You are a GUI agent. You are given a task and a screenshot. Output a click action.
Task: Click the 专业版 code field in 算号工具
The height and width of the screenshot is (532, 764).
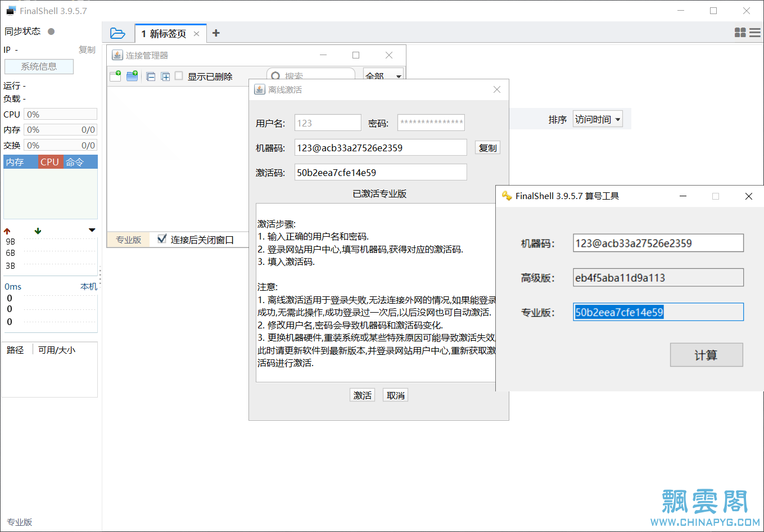point(658,312)
